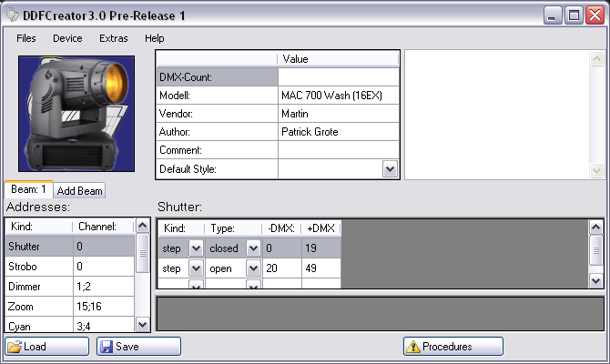Click the Add Beam tab
The height and width of the screenshot is (364, 610).
(80, 191)
